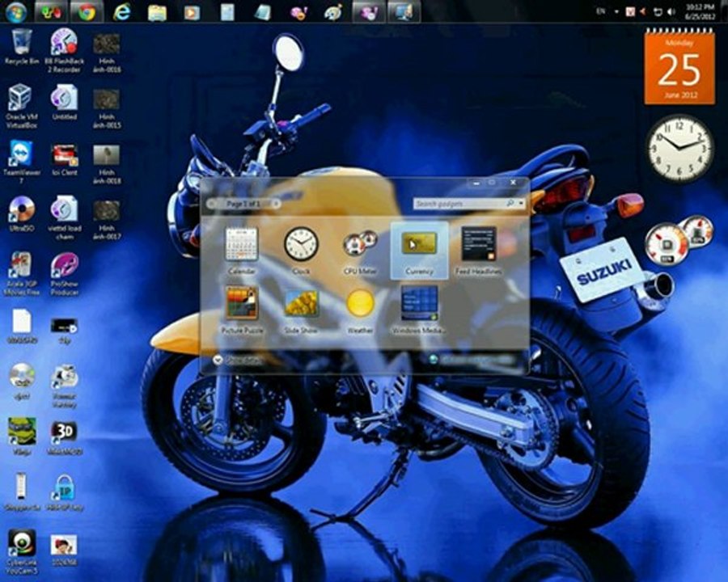Open the Hình ảnh-0018 image thumbnail
Image resolution: width=728 pixels, height=582 pixels.
[107, 164]
